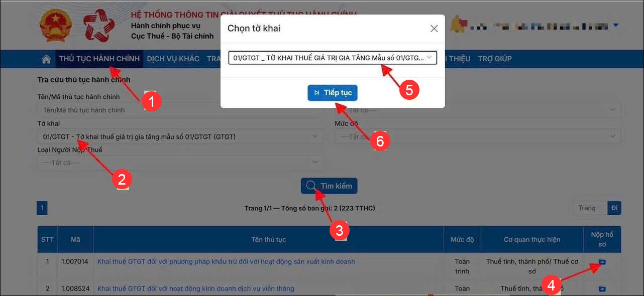Viewport: 644px width, 296px height.
Task: Expand the Loại Người Nộp Thuế dropdown
Action: 180,163
